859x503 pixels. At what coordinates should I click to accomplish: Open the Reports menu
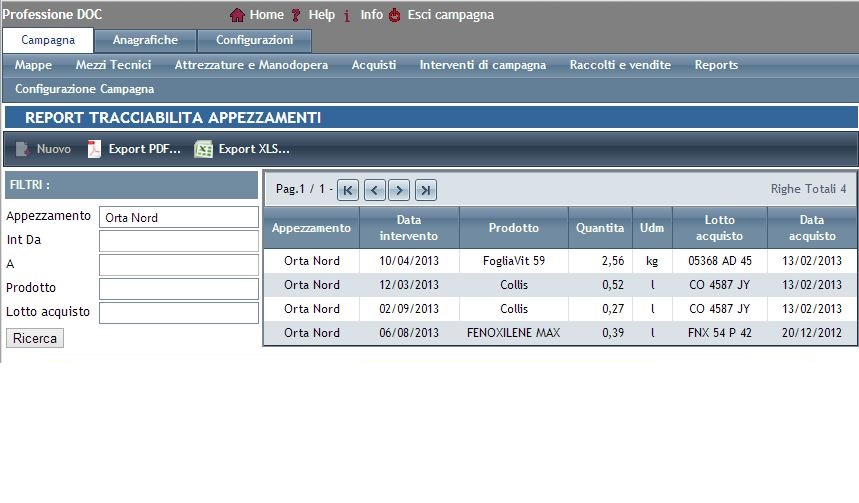(x=716, y=65)
